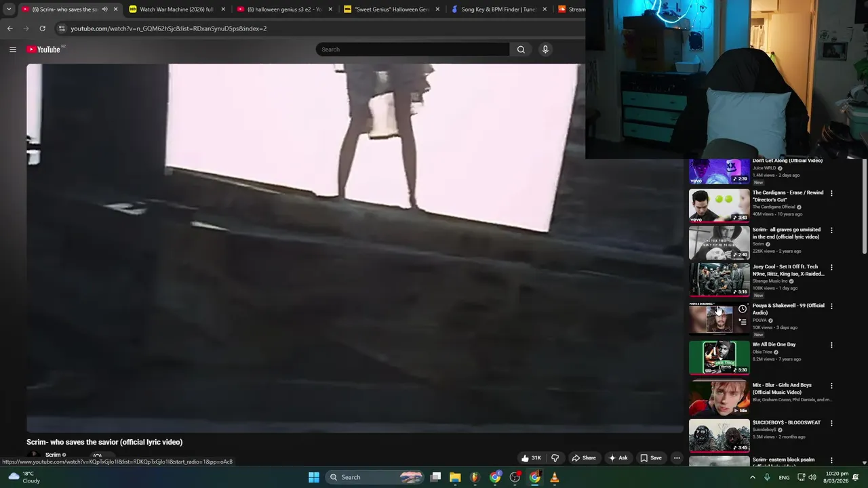The image size is (868, 488).
Task: Open options menu for Joey Cool Set It Off
Action: [831, 268]
